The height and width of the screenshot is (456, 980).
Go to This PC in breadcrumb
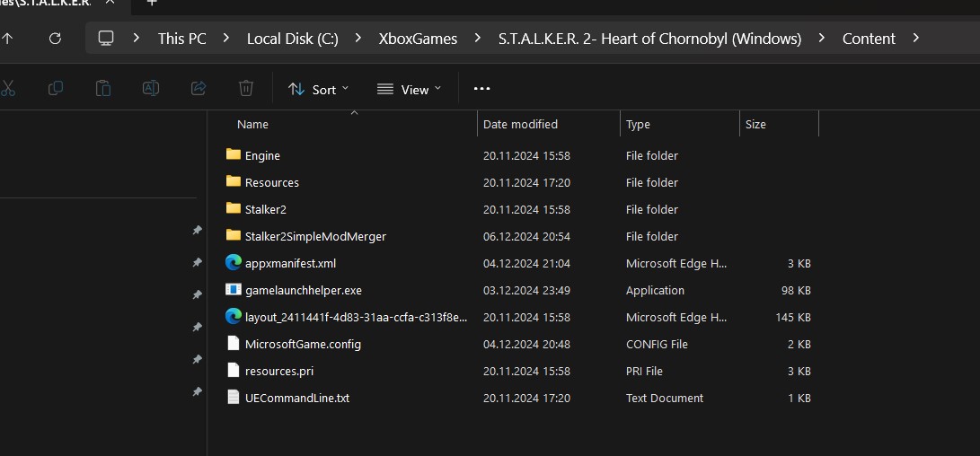181,39
